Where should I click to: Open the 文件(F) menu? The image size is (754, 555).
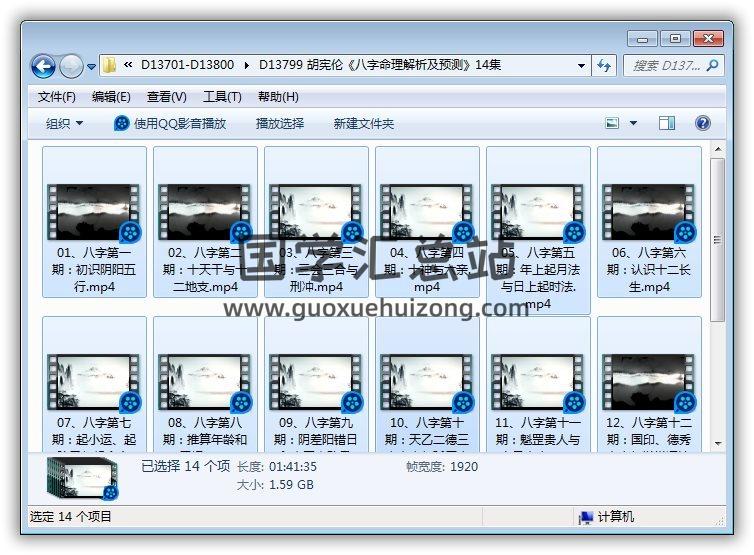click(57, 97)
